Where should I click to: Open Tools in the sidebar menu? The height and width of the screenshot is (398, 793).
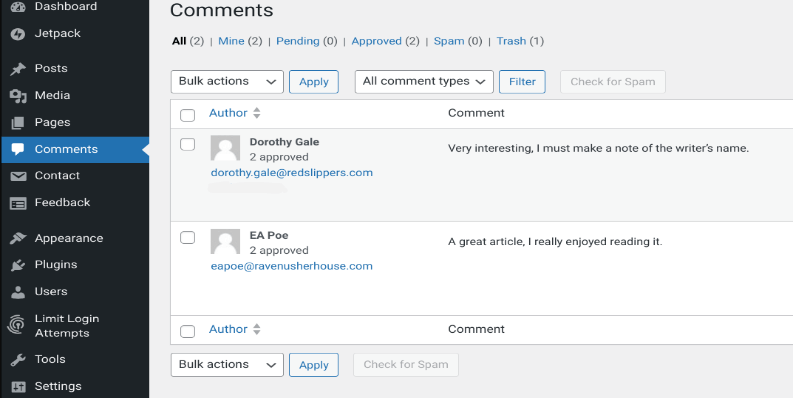(x=50, y=359)
